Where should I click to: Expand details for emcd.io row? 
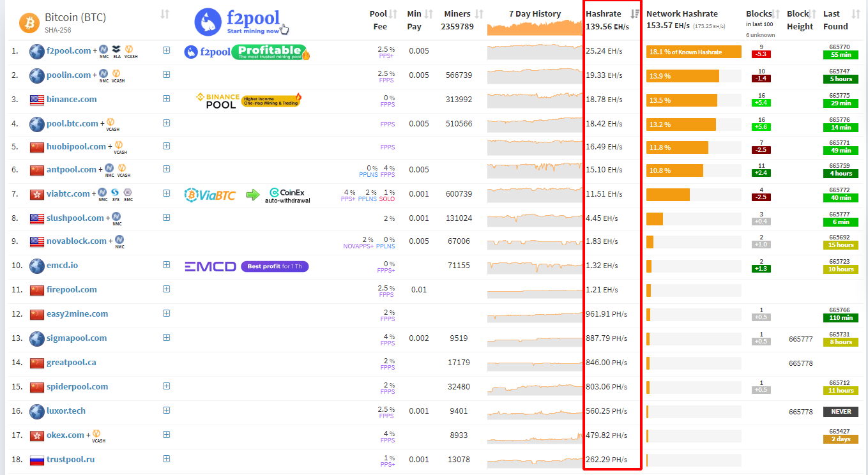[x=167, y=264]
